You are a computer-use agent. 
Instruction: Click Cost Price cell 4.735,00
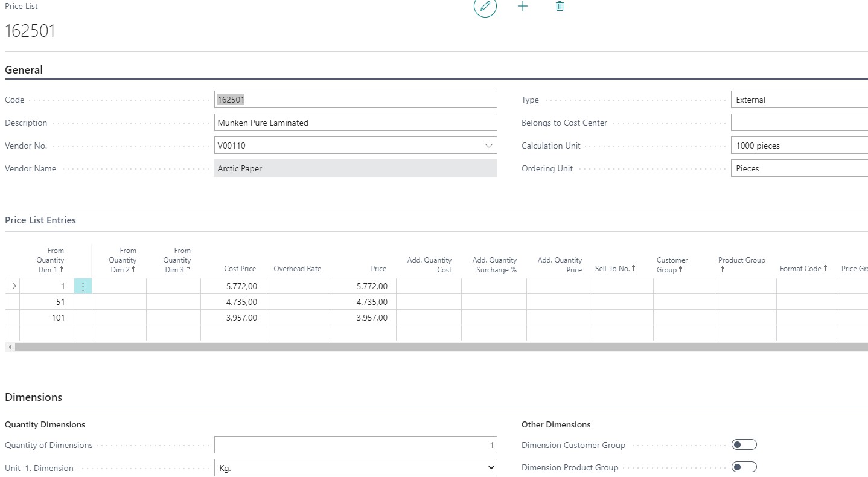233,302
